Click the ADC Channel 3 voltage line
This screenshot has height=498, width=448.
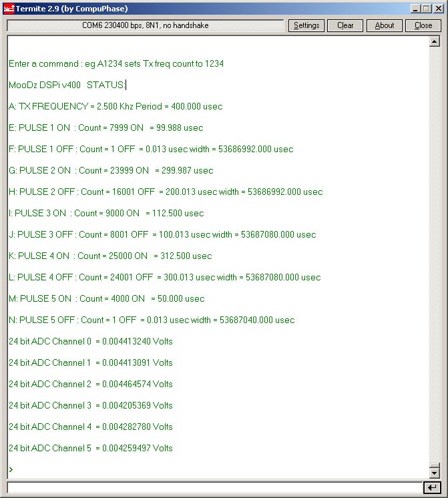(x=91, y=405)
